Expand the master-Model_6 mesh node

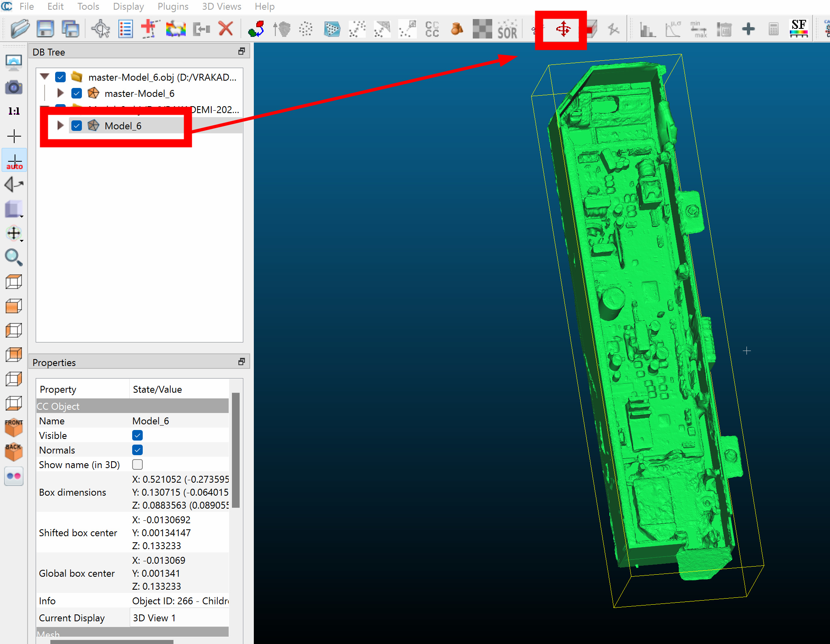click(x=60, y=93)
